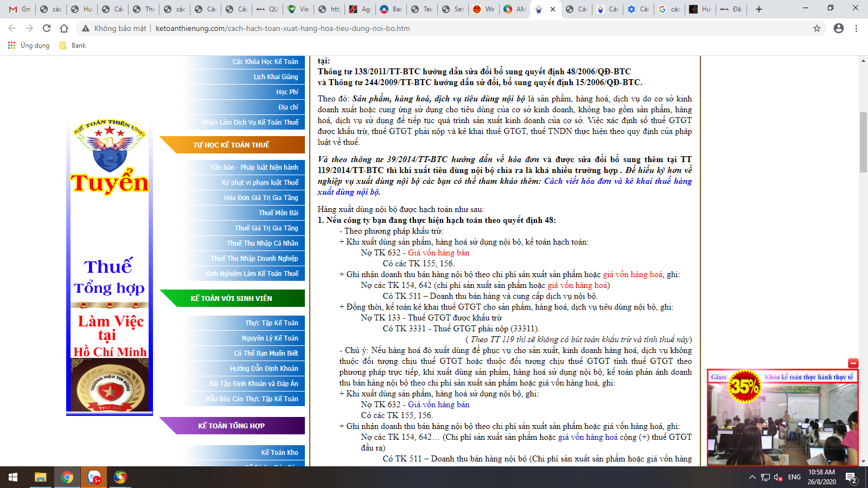Switch to the Gmail tab
This screenshot has height=488, width=868.
20,9
